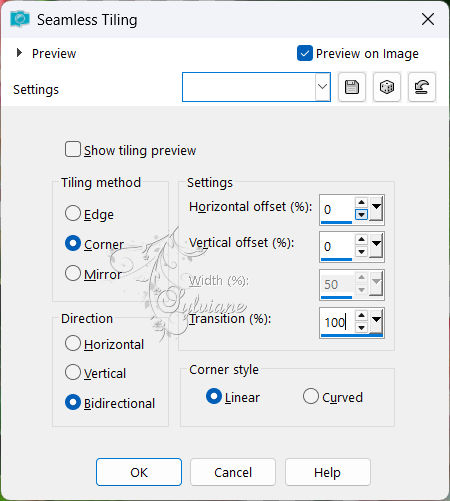The height and width of the screenshot is (501, 450).
Task: Choose the Edge tiling method
Action: pos(73,213)
